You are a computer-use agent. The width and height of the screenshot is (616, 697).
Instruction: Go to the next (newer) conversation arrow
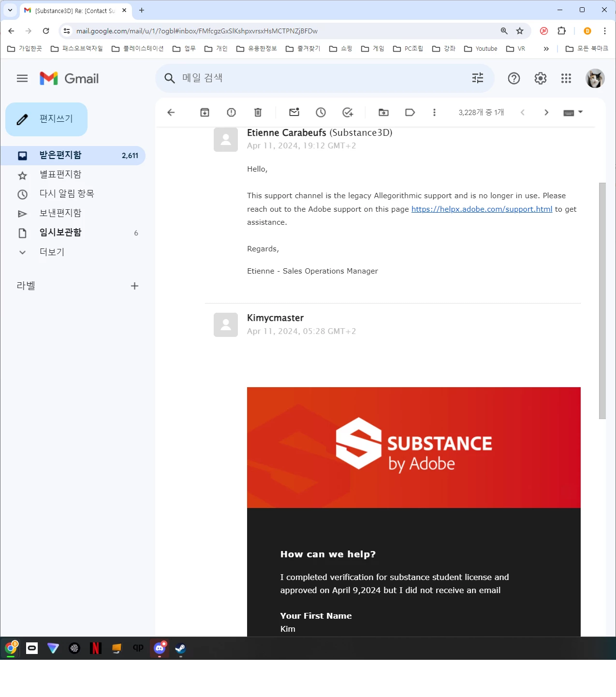546,113
